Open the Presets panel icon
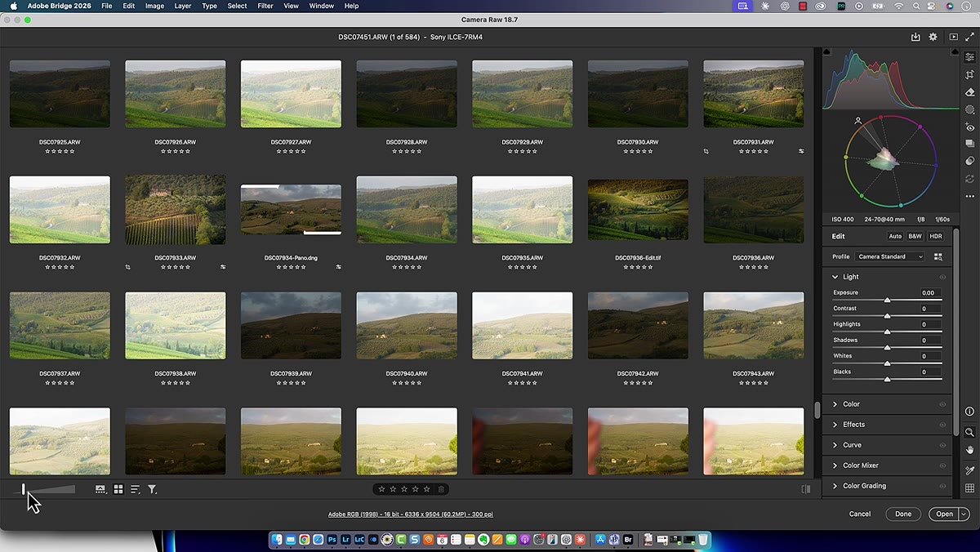This screenshot has width=980, height=552. point(970,162)
